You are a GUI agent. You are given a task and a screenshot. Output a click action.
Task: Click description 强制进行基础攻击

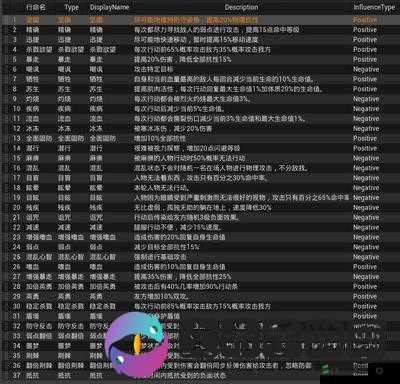(x=160, y=257)
